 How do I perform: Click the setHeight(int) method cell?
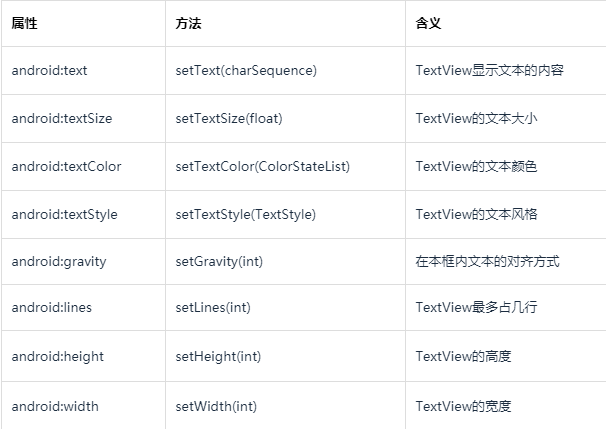[x=218, y=356]
